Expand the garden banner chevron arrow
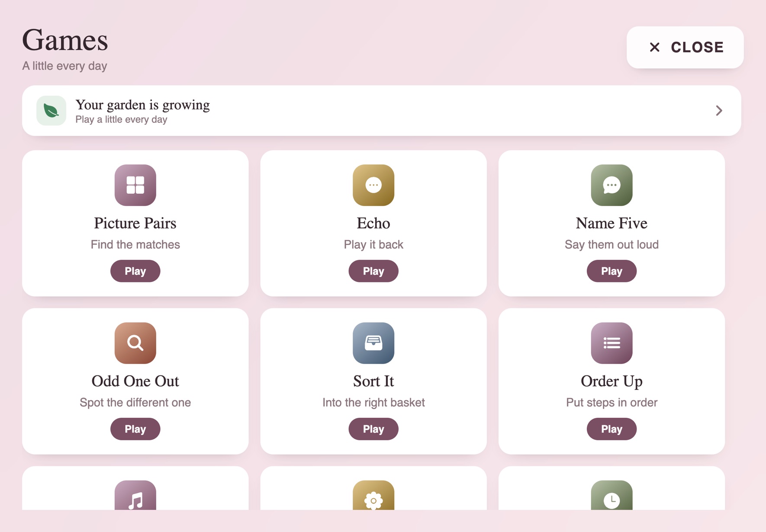Image resolution: width=766 pixels, height=532 pixels. (719, 111)
